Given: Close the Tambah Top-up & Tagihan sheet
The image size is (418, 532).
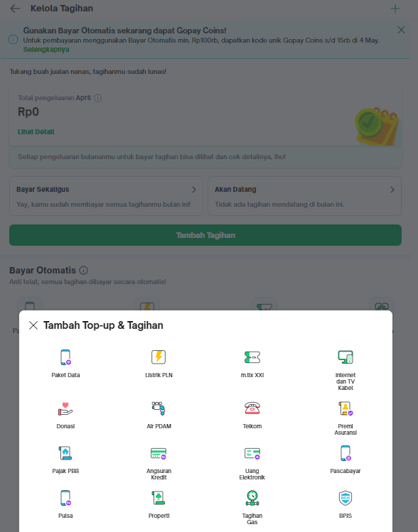Looking at the screenshot, I should point(33,325).
